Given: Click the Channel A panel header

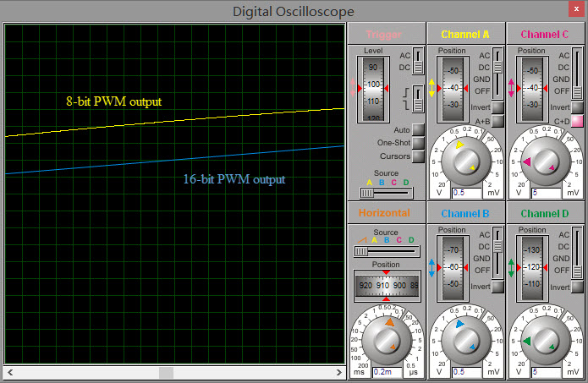Looking at the screenshot, I should tap(465, 34).
